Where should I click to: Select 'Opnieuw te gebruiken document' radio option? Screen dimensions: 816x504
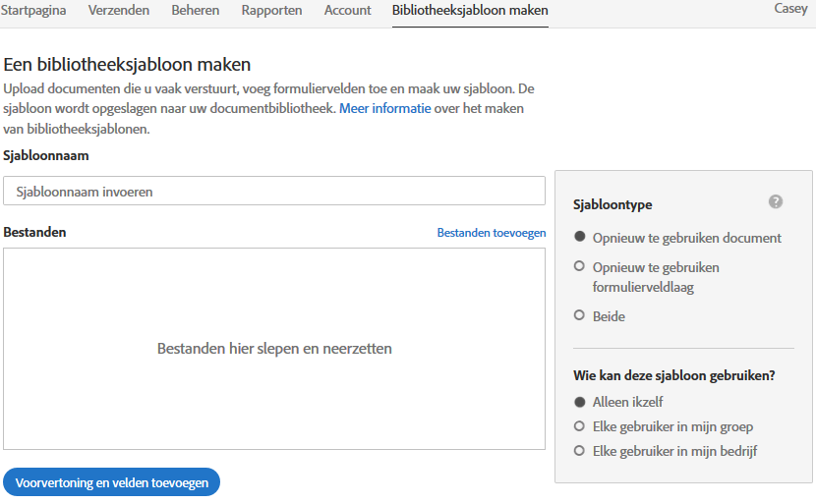point(580,238)
